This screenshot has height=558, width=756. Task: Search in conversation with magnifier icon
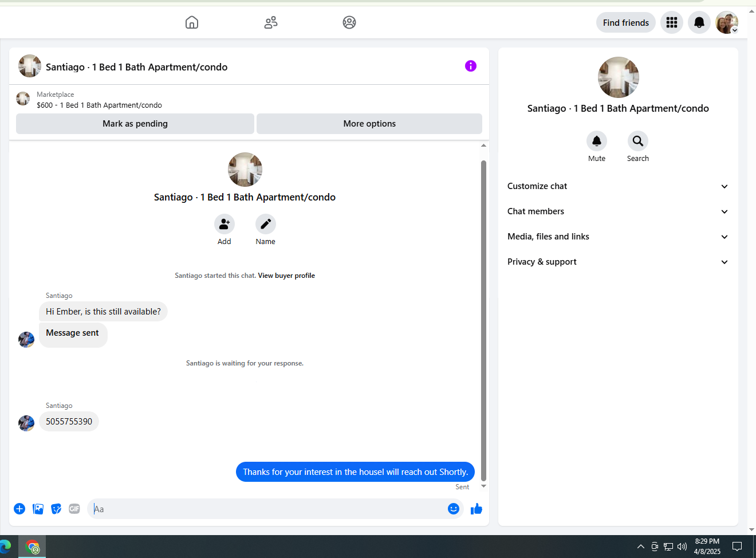tap(638, 141)
